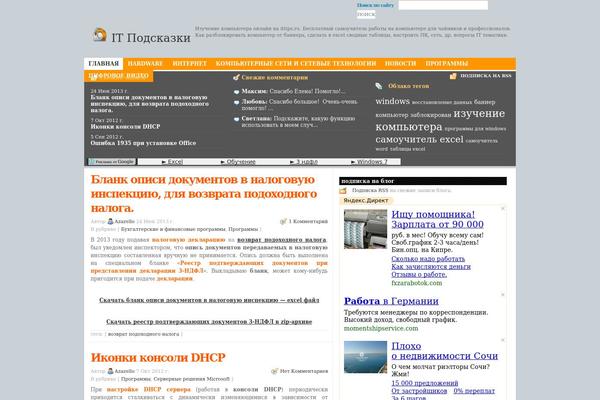Open the IT Подсказки site title
The width and height of the screenshot is (600, 400).
pos(151,38)
